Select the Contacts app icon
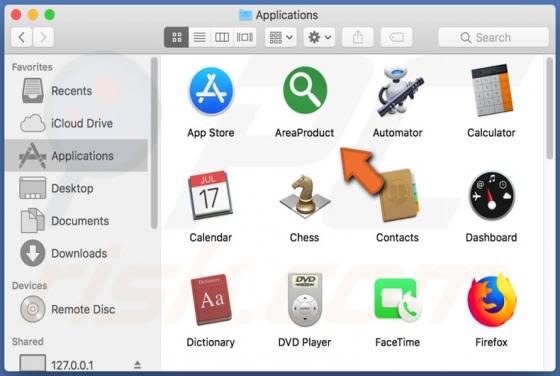 point(399,196)
